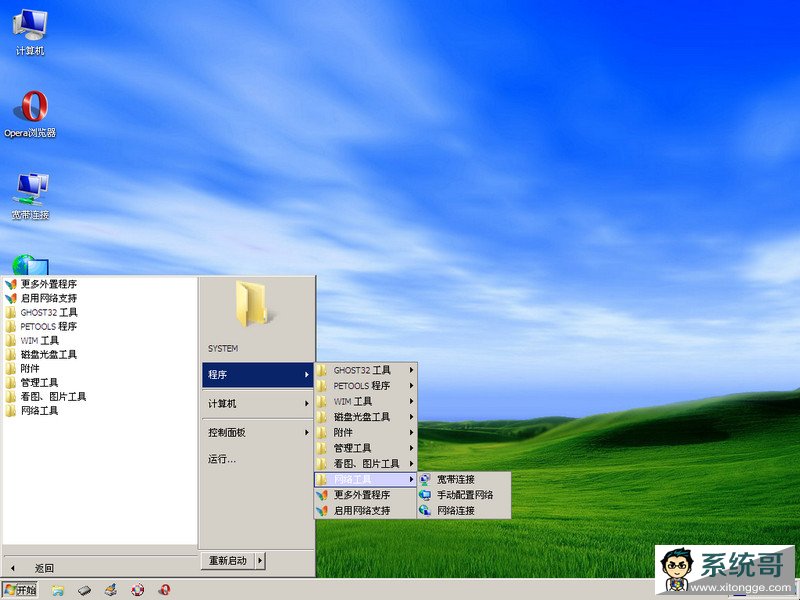This screenshot has width=800, height=600.
Task: Open 控制面板 in the start menu
Action: tap(258, 433)
